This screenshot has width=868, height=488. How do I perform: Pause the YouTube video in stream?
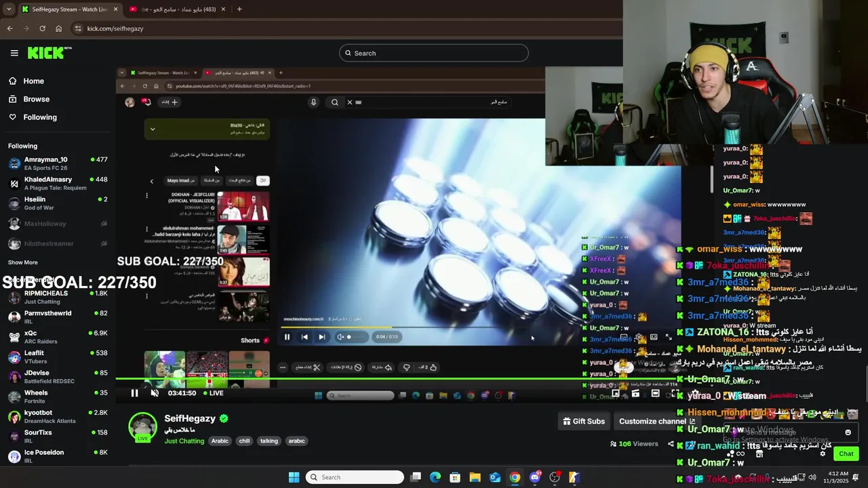pyautogui.click(x=287, y=337)
